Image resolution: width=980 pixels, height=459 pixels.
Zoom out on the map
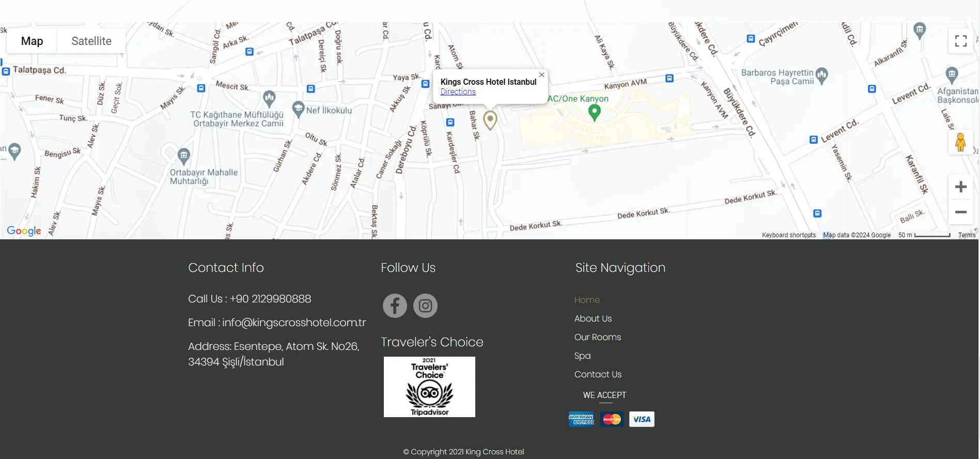[960, 212]
